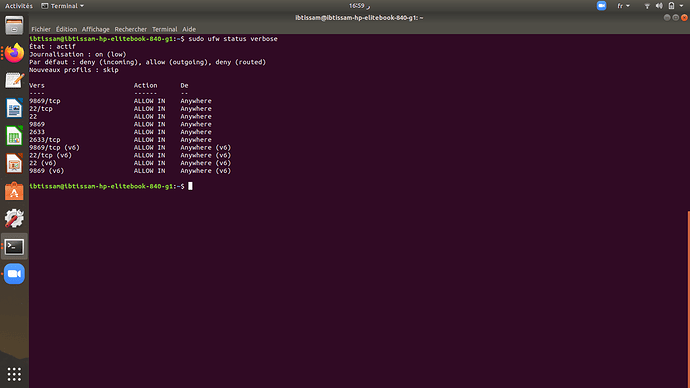Image resolution: width=690 pixels, height=388 pixels.
Task: Minimize the terminal window
Action: (667, 18)
